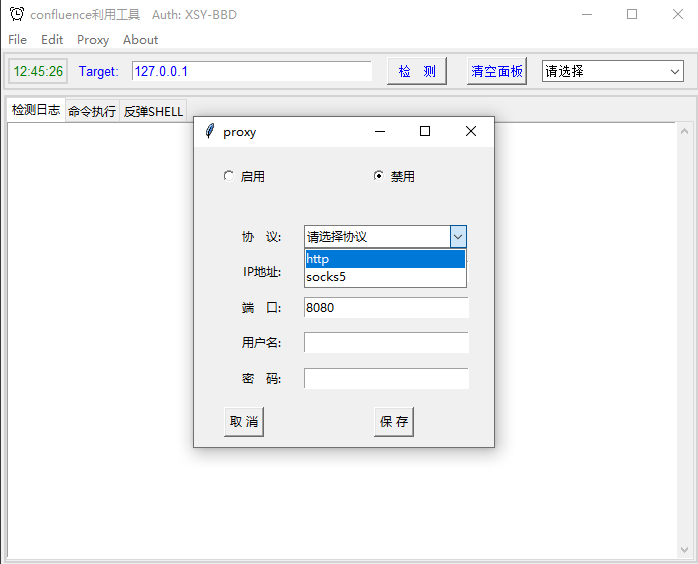Image resolution: width=698 pixels, height=564 pixels.
Task: Click the 请选择协议 combobox text field
Action: pos(377,236)
